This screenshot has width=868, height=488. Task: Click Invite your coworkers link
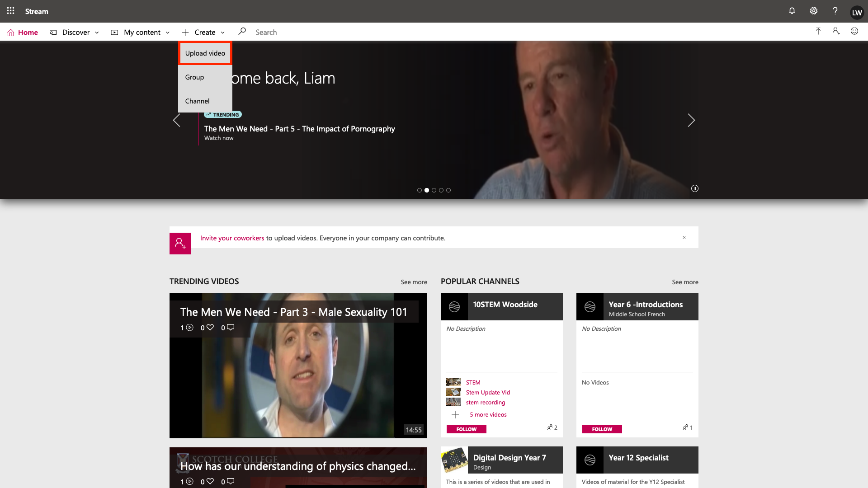tap(232, 238)
